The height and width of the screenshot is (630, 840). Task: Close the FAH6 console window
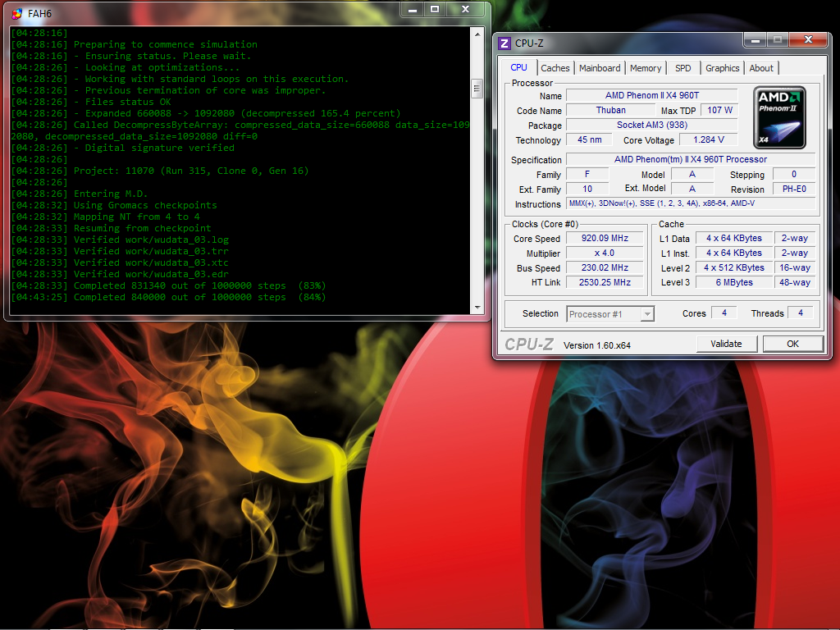click(x=466, y=10)
